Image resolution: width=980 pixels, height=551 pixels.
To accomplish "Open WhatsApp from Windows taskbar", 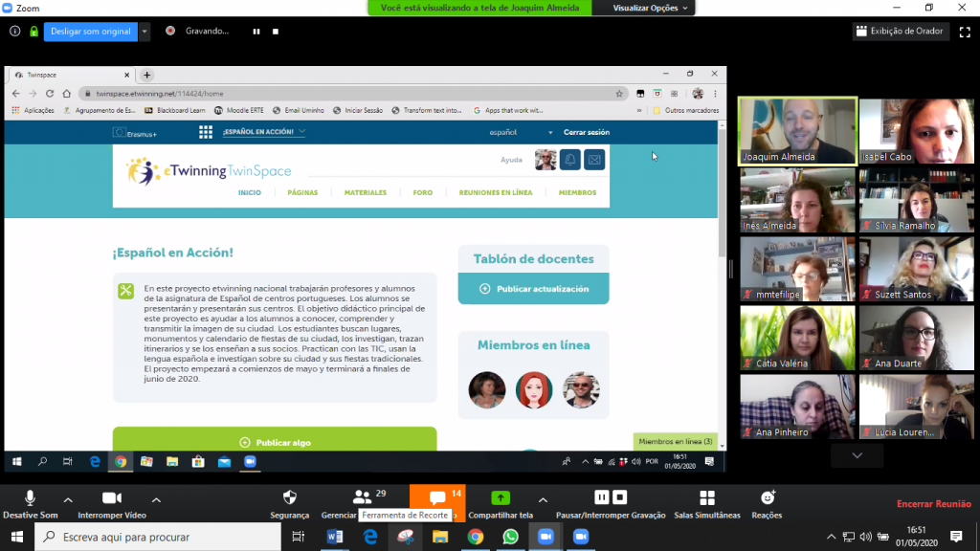I will coord(511,537).
